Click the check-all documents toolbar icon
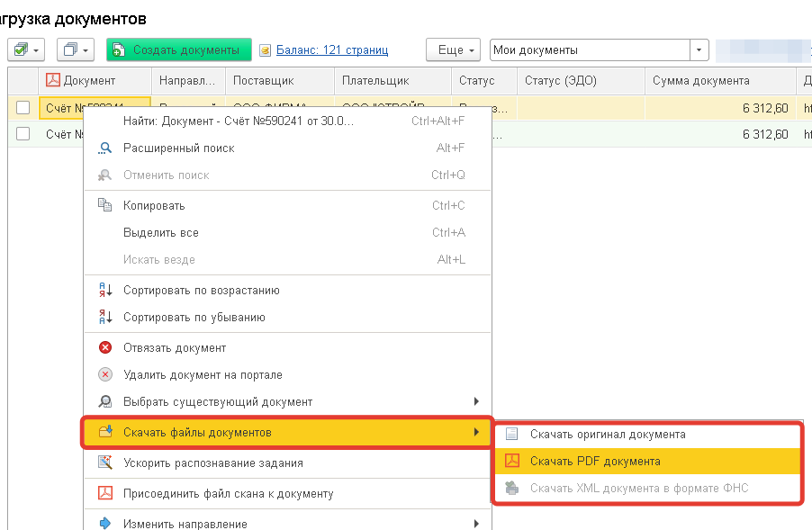This screenshot has height=530, width=812. pyautogui.click(x=22, y=49)
